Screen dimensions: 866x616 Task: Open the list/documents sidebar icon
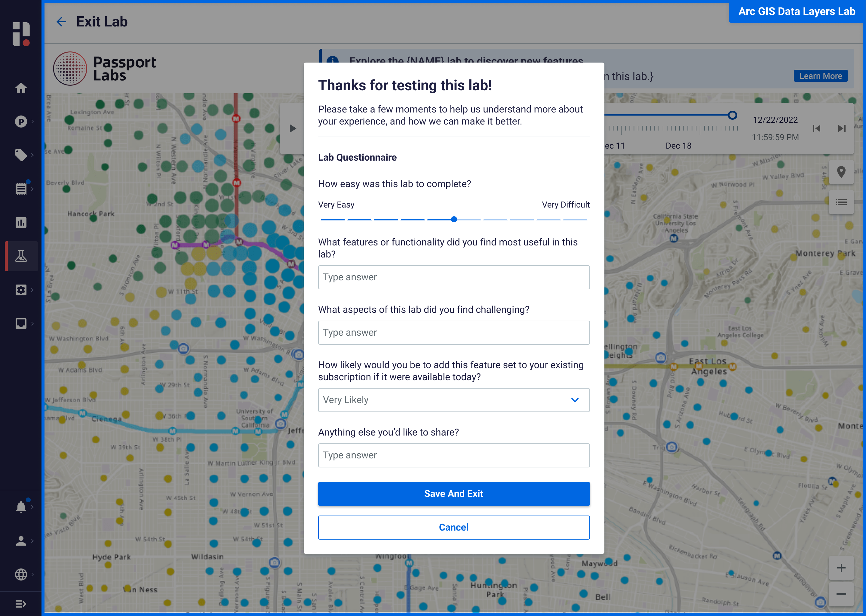click(21, 189)
